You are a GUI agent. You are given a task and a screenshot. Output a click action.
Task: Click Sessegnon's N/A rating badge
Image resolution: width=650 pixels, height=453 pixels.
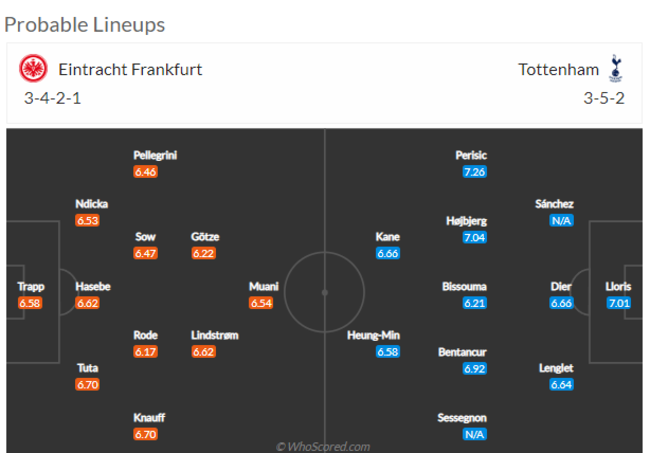point(474,434)
